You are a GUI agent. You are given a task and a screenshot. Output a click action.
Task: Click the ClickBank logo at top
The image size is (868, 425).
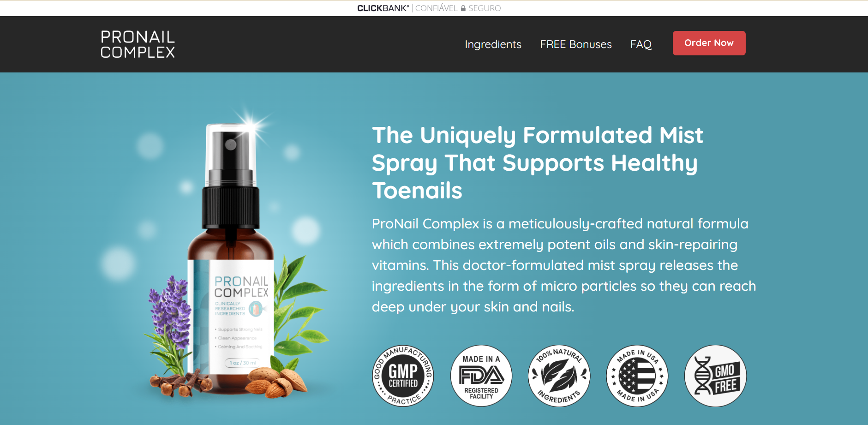[383, 8]
